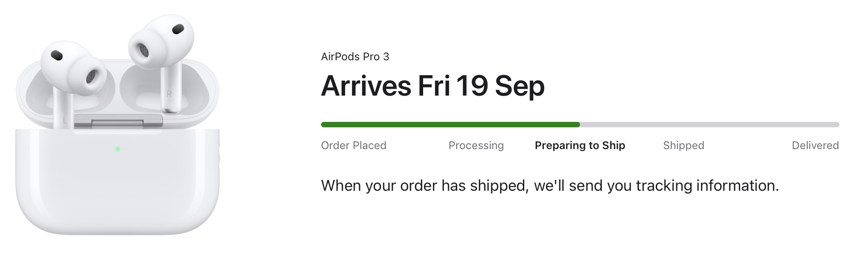Click the green status LED on the case

click(117, 149)
